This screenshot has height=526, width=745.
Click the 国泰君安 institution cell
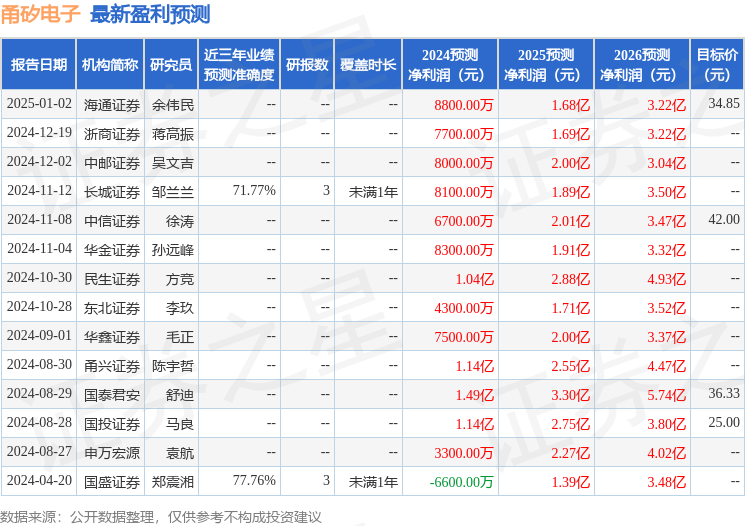(112, 395)
